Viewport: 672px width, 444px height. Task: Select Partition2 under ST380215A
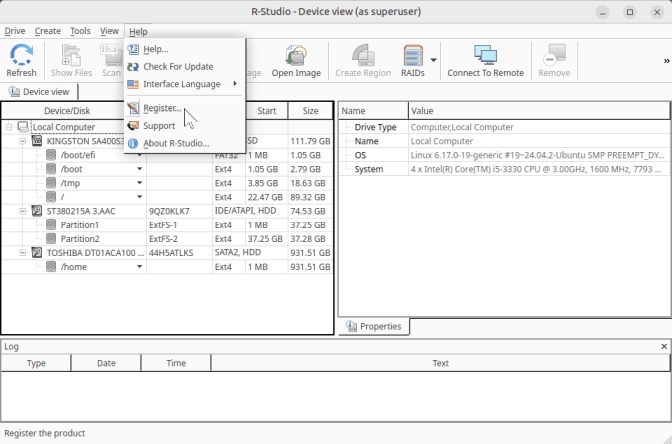tap(80, 239)
